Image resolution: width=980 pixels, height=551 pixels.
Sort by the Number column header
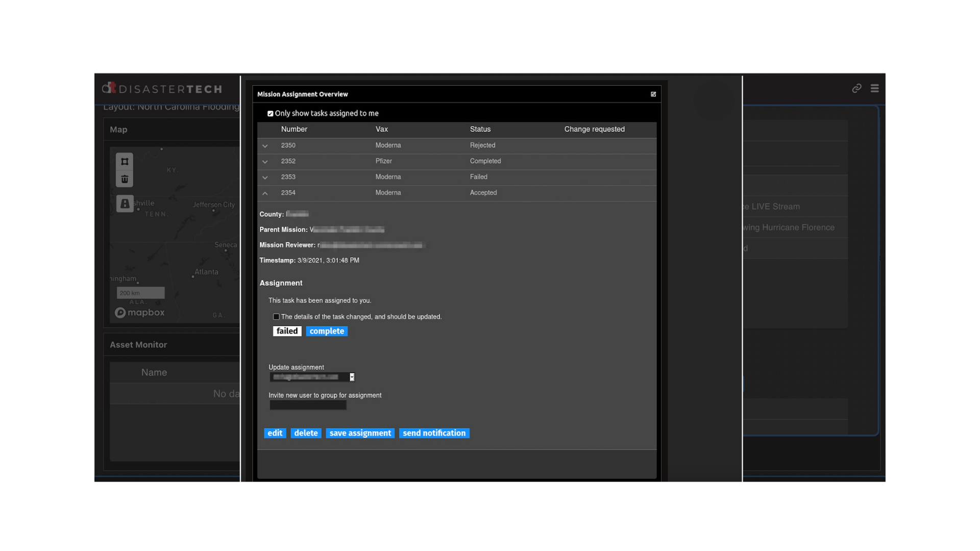pyautogui.click(x=294, y=130)
